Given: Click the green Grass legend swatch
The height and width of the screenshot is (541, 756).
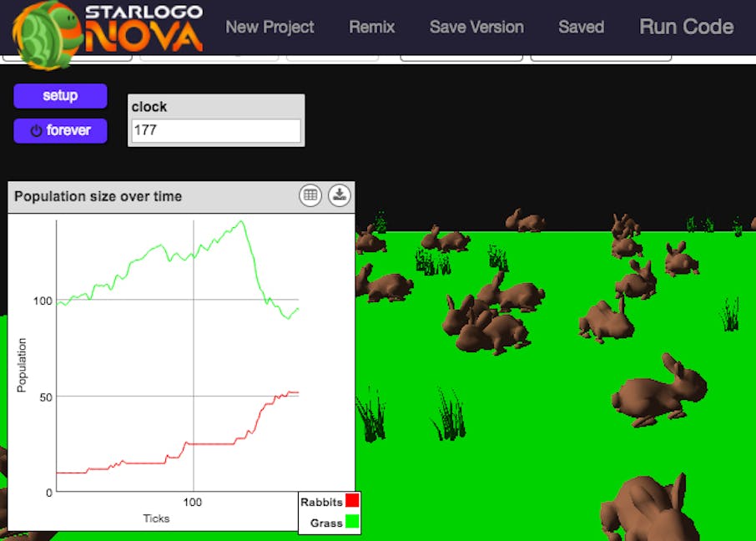Looking at the screenshot, I should (352, 523).
